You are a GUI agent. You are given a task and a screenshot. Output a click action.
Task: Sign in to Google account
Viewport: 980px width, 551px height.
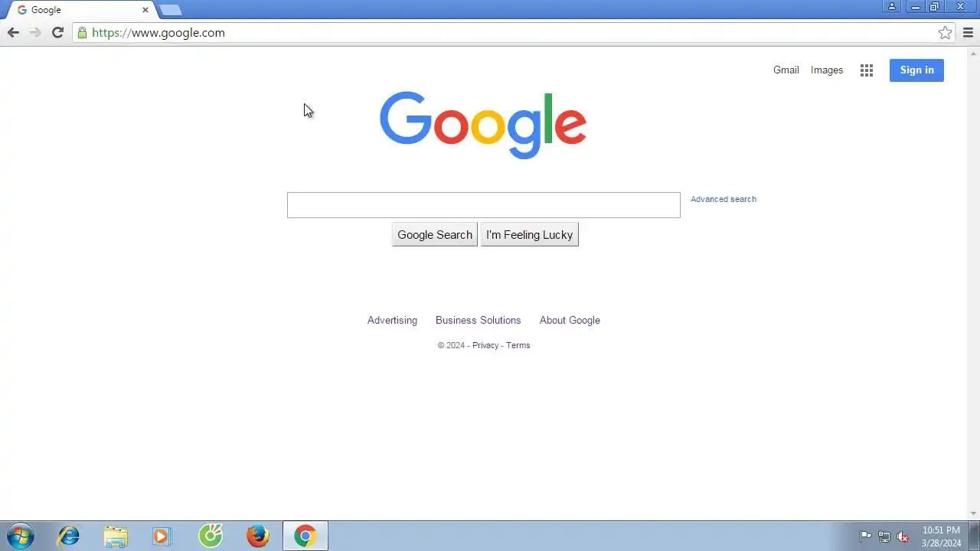[916, 70]
